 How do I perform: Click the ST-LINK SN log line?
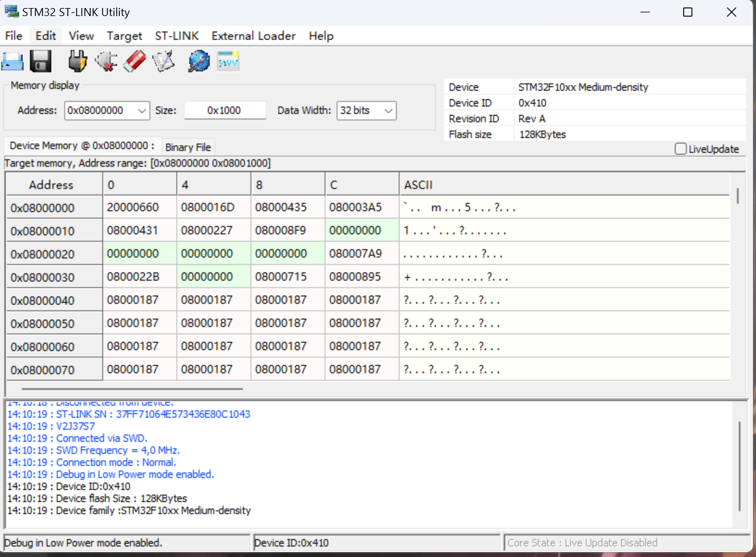point(128,414)
